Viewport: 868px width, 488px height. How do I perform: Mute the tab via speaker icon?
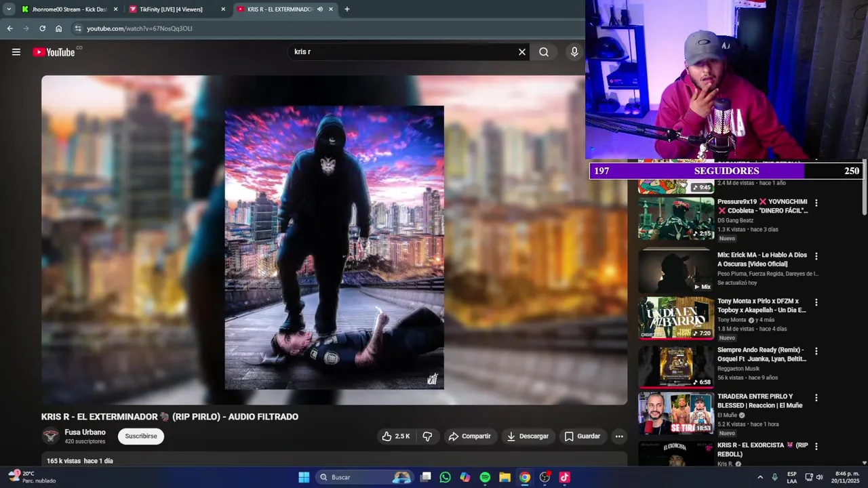320,9
